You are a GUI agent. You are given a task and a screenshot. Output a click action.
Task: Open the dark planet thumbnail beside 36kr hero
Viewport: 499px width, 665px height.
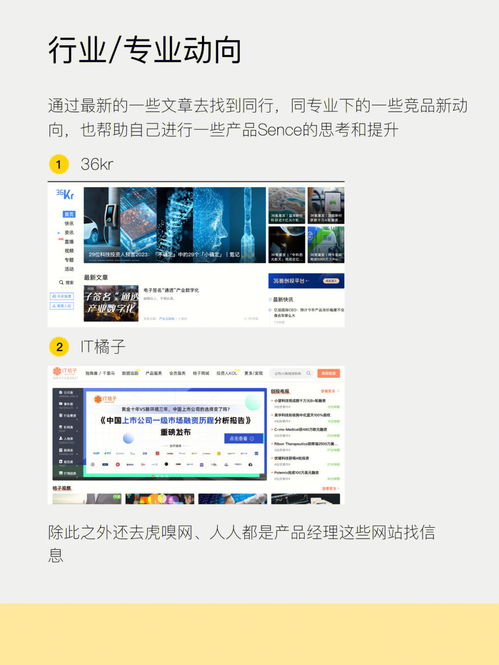(x=287, y=245)
